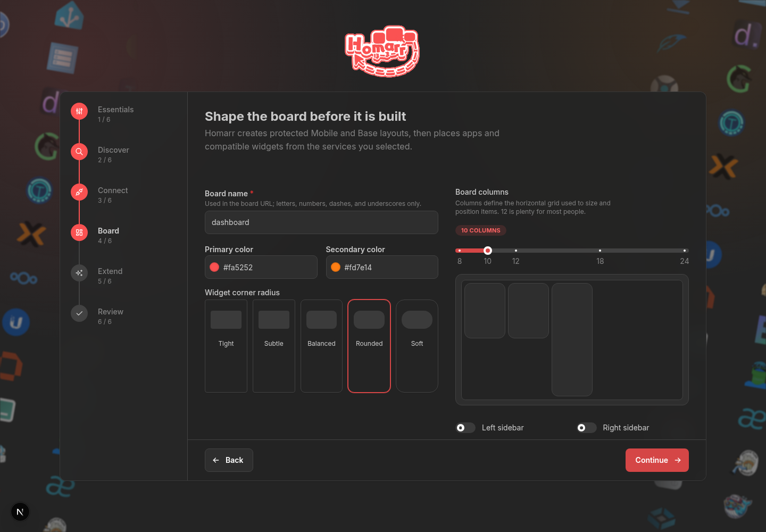
Task: Set slider to the 8 mark
Action: (460, 251)
